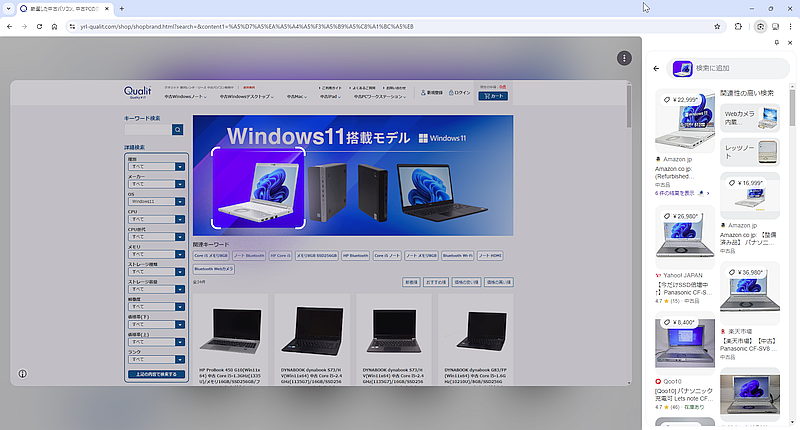Screen dimensions: 800x430
Task: Toggle the Google Lens toolbar button
Action: (760, 27)
